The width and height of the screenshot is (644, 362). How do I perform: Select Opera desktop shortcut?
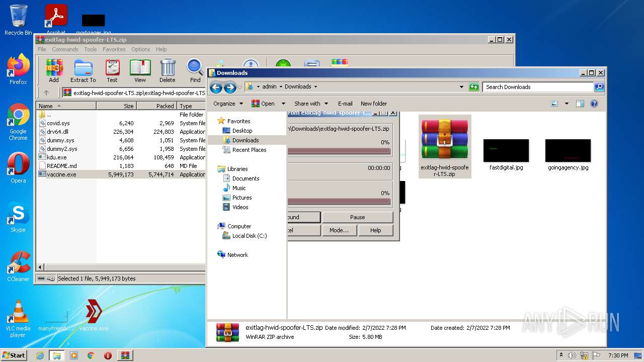18,168
